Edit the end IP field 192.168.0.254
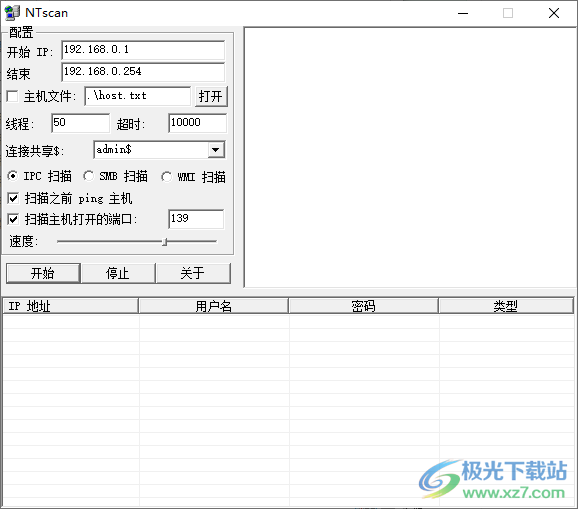This screenshot has width=578, height=509. pos(143,72)
